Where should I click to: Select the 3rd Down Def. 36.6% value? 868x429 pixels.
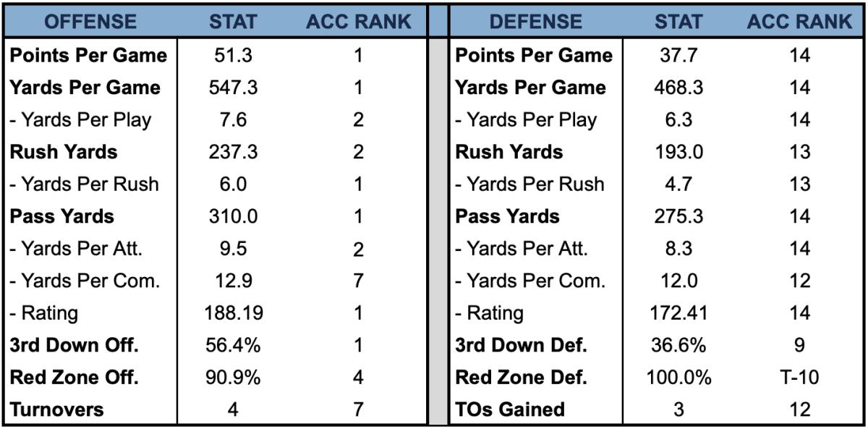(678, 346)
